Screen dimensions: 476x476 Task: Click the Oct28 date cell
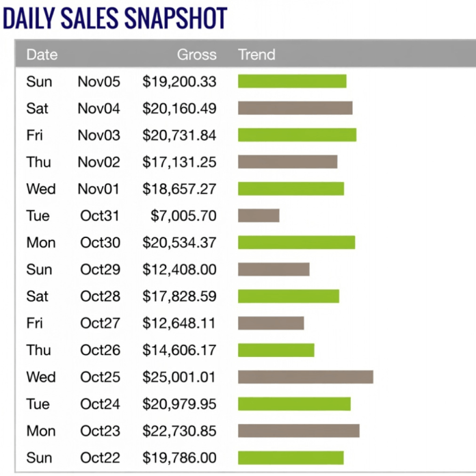coord(100,296)
